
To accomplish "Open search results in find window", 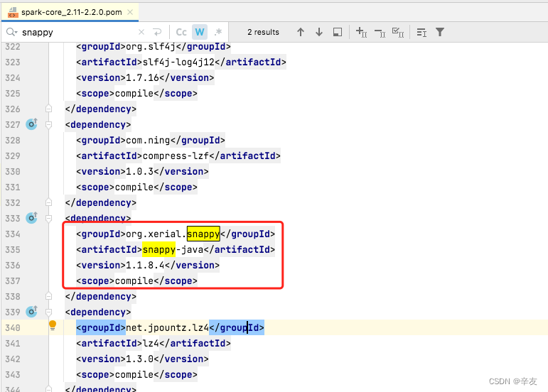I will tap(337, 32).
